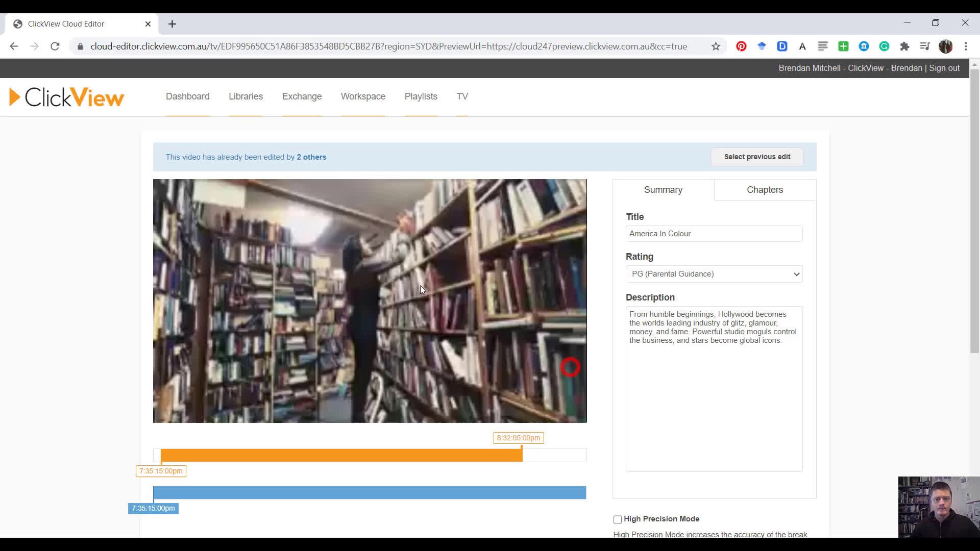This screenshot has width=980, height=551.
Task: Click the Favourites star bookmark icon
Action: pyautogui.click(x=719, y=46)
